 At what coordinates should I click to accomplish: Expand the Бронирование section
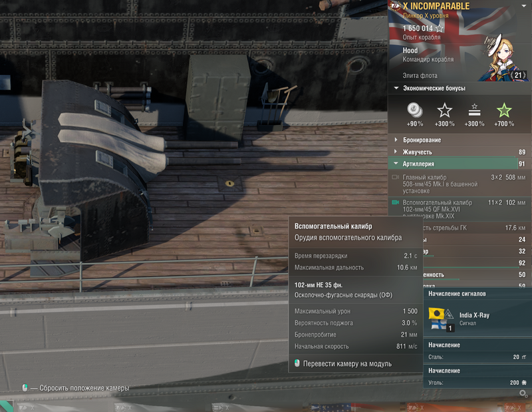(x=396, y=140)
